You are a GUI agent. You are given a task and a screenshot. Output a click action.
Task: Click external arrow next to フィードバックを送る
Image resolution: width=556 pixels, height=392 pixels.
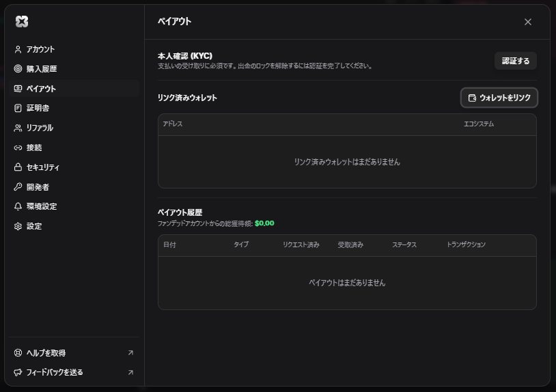(x=130, y=372)
